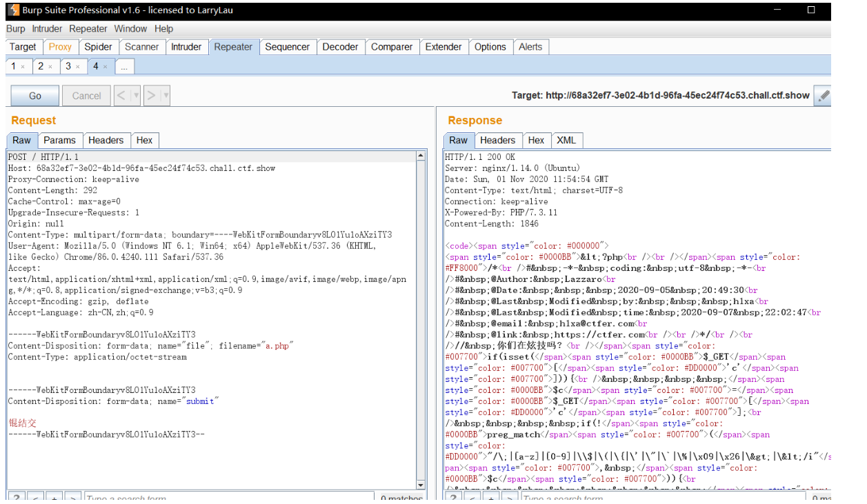
Task: Close Repeater tab 3 with its x
Action: (77, 67)
